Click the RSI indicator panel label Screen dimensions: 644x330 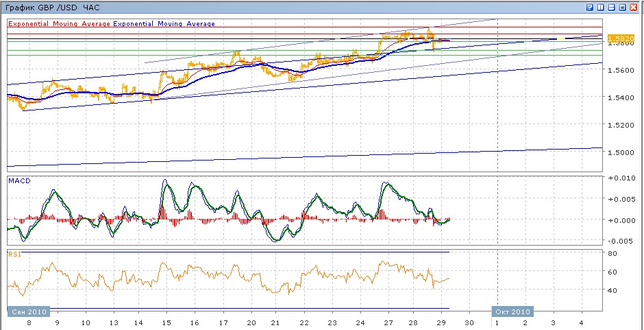(14, 255)
